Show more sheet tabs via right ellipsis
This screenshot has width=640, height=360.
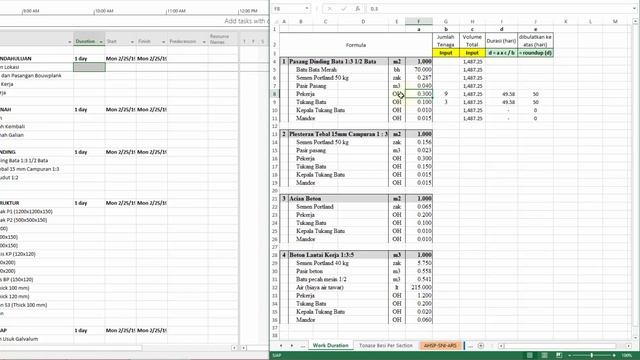470,346
